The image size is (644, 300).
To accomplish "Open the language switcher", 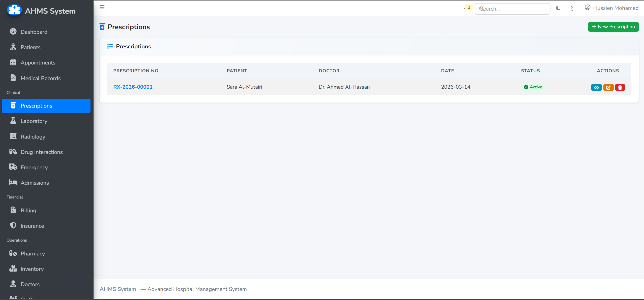I will point(572,8).
